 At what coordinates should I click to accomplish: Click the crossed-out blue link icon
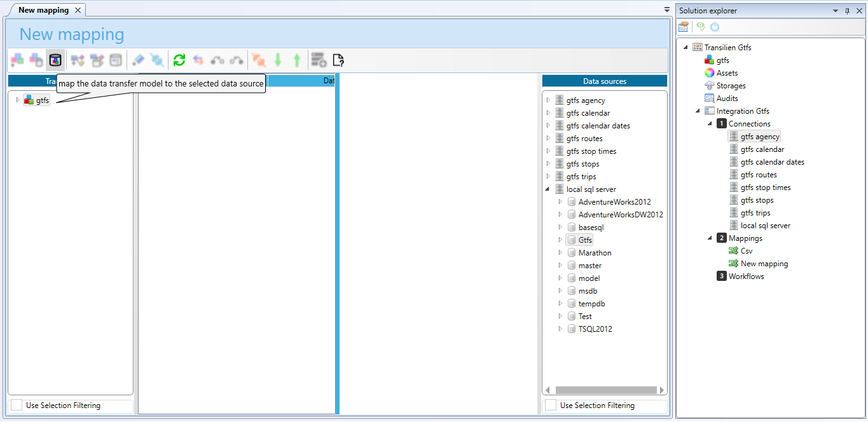tap(156, 60)
